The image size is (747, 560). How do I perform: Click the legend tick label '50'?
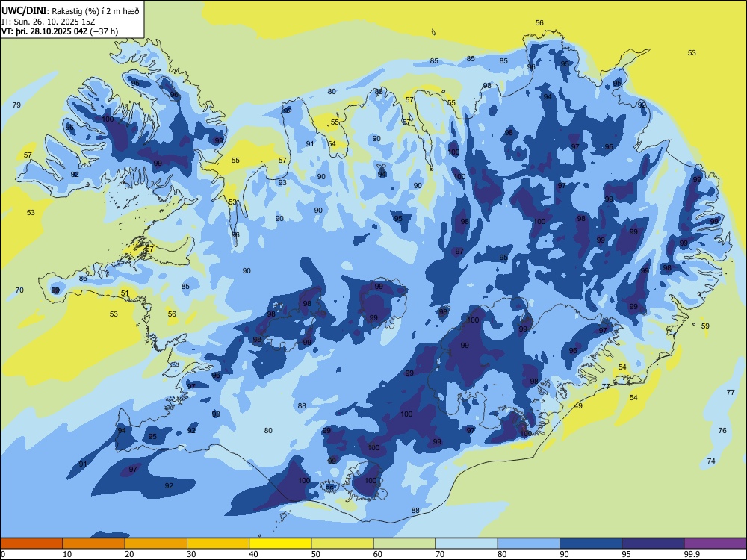(316, 554)
